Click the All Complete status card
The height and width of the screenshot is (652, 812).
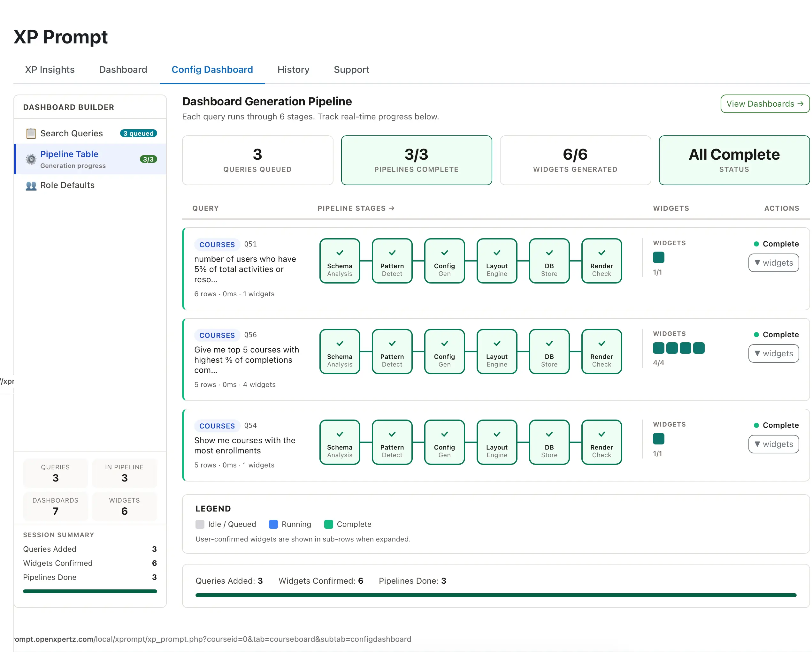[734, 160]
